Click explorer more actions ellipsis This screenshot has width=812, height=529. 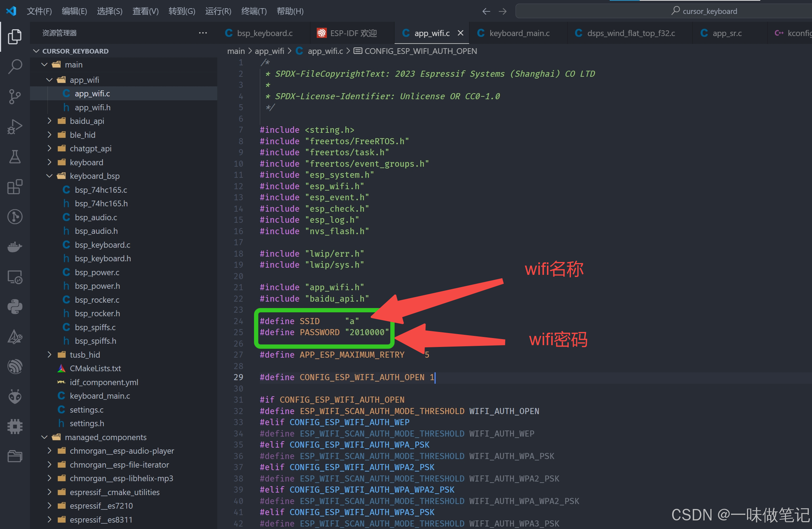[x=203, y=33]
